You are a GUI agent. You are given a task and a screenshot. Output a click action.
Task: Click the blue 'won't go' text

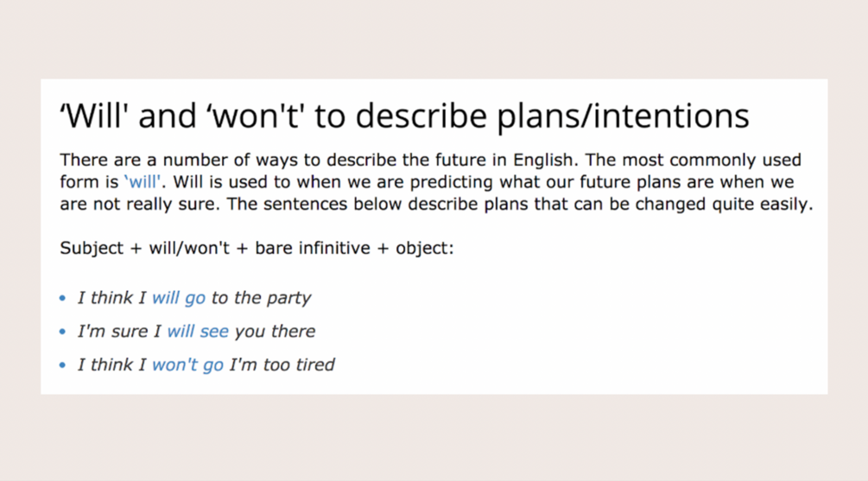187,364
